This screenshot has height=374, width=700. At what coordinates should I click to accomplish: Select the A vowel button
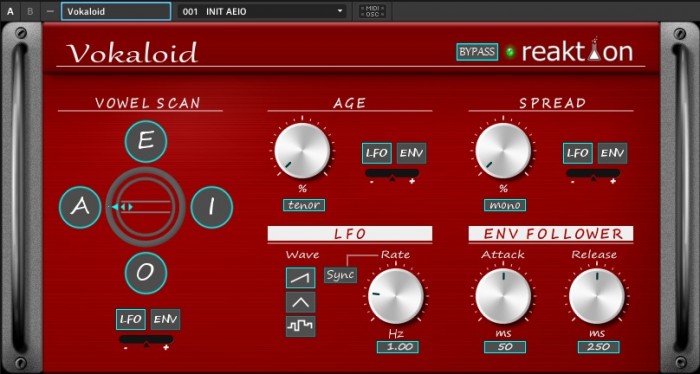(x=80, y=208)
